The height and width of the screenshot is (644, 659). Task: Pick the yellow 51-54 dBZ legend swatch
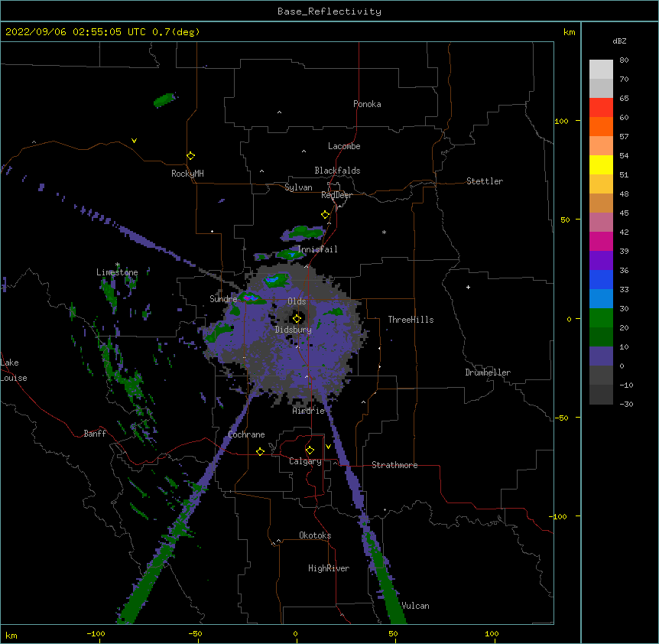click(601, 164)
